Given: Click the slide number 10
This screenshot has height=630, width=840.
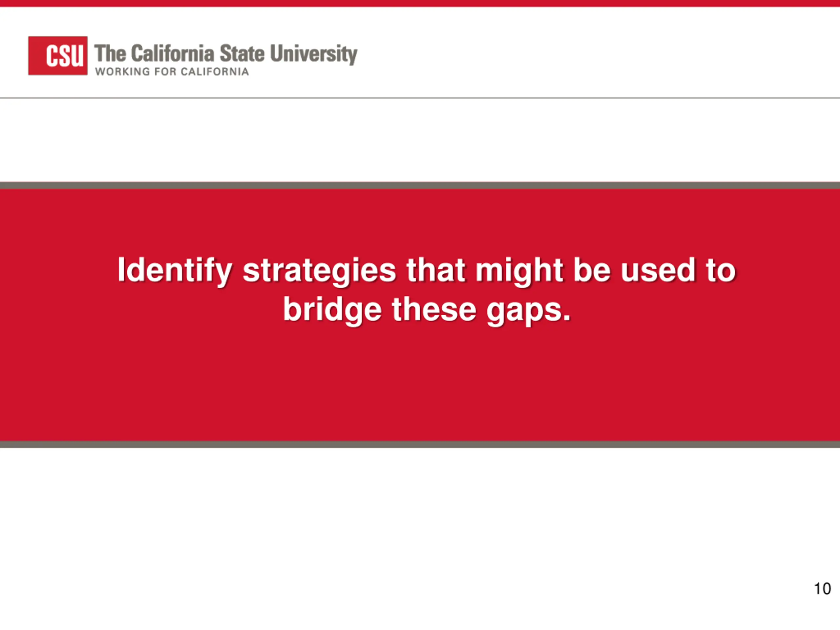Looking at the screenshot, I should (x=822, y=589).
